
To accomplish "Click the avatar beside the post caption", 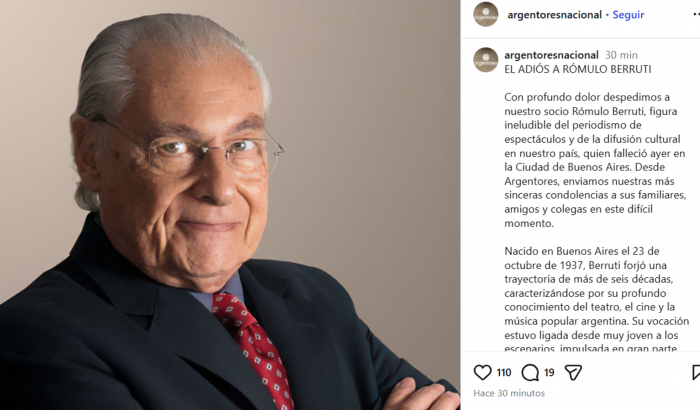I will click(486, 60).
